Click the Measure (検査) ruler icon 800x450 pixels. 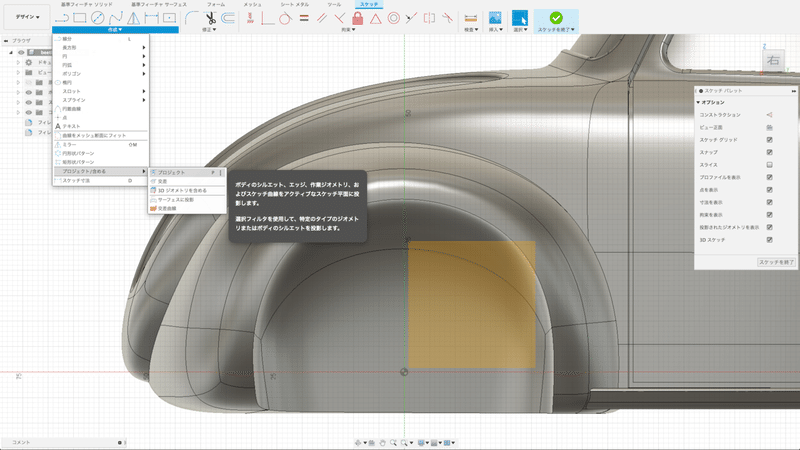(x=472, y=17)
